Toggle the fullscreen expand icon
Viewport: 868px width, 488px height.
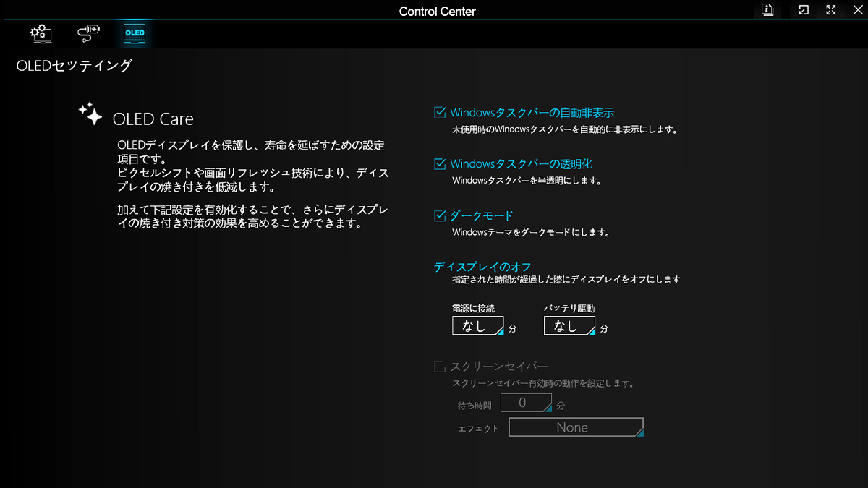(x=831, y=10)
